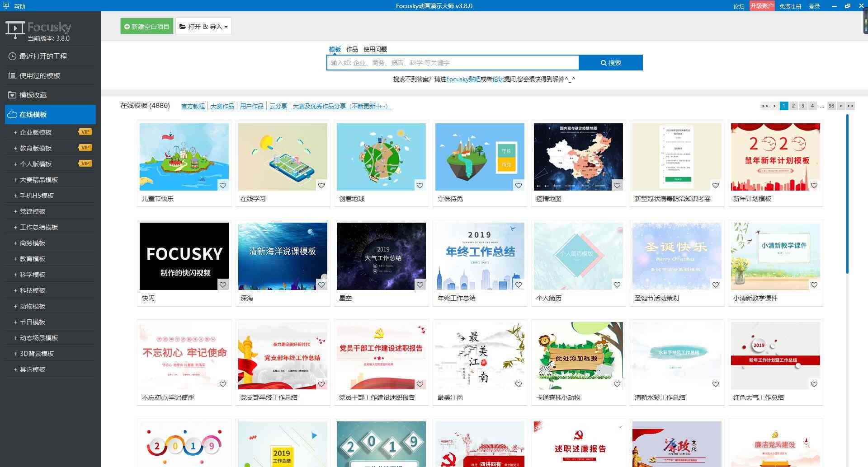Click the template keyword search field
The image size is (868, 467).
453,63
